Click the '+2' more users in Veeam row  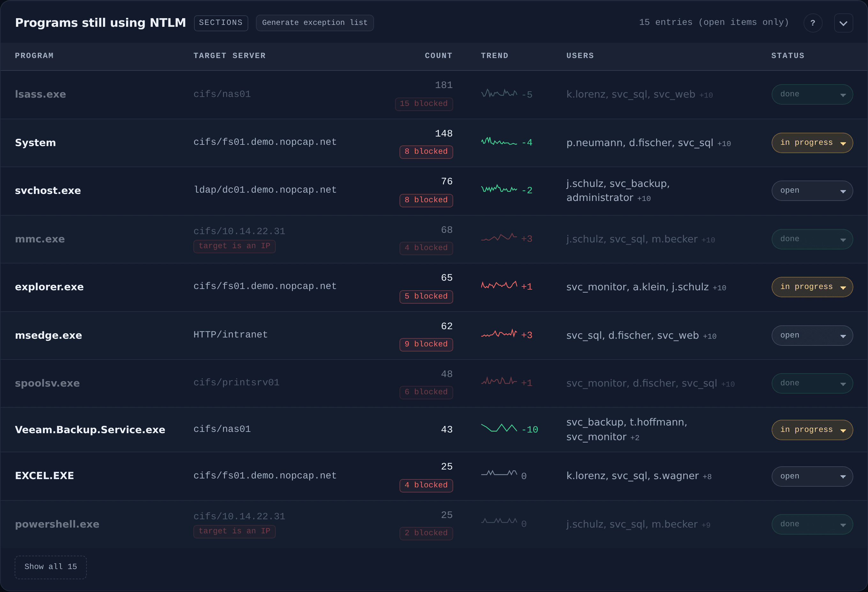[x=635, y=438]
